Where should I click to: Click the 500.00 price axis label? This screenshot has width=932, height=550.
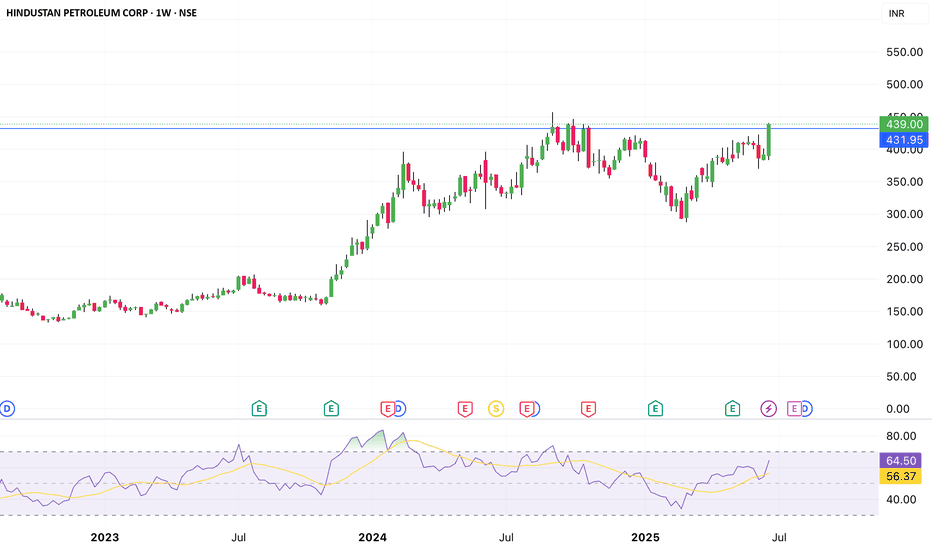pyautogui.click(x=905, y=84)
